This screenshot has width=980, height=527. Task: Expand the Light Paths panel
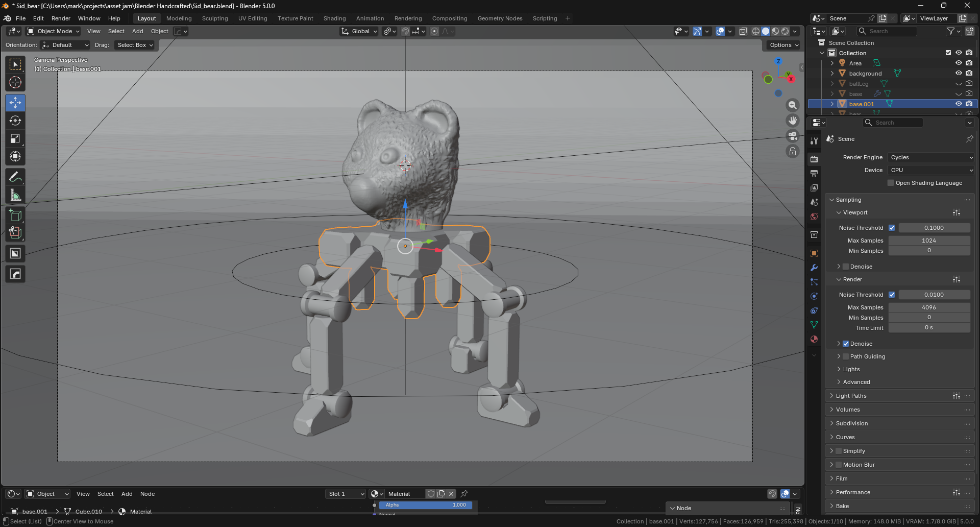pyautogui.click(x=851, y=396)
